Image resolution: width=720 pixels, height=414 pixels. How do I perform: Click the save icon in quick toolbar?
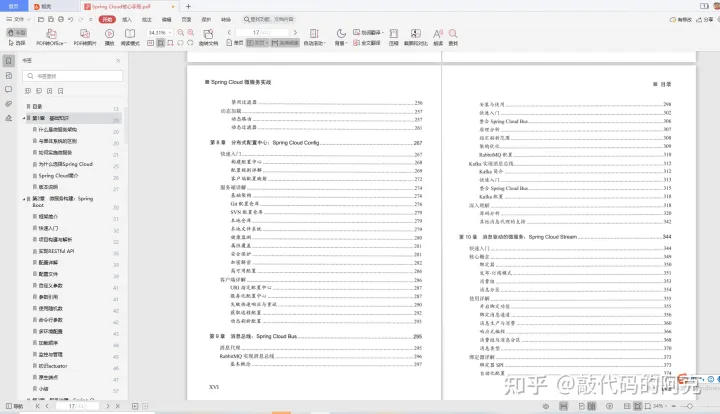point(51,19)
